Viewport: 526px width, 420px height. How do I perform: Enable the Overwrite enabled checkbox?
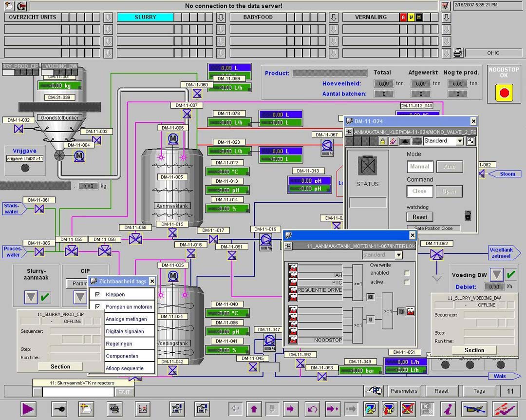pos(407,273)
